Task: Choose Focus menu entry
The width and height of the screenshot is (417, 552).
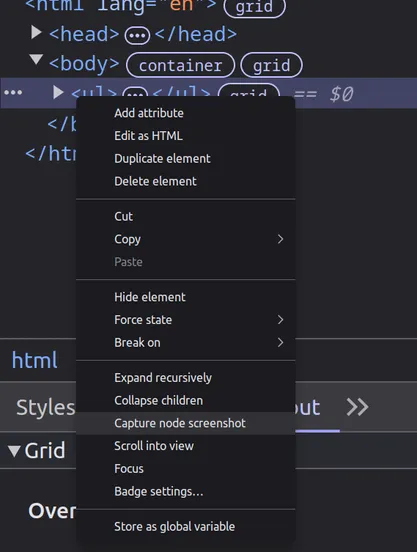Action: tap(185, 469)
